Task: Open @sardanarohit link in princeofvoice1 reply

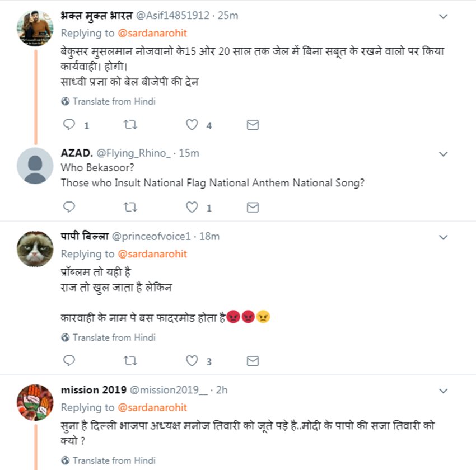Action: pyautogui.click(x=152, y=254)
